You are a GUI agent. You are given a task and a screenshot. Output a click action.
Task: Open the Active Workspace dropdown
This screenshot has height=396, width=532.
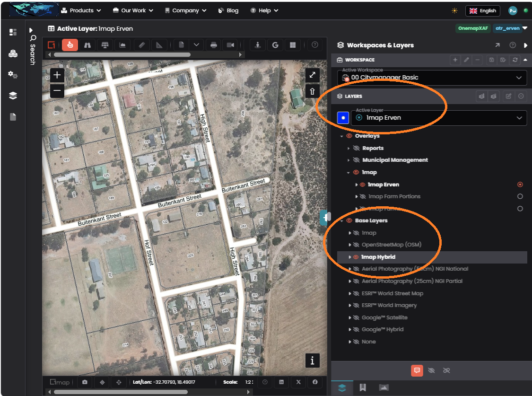coord(432,78)
